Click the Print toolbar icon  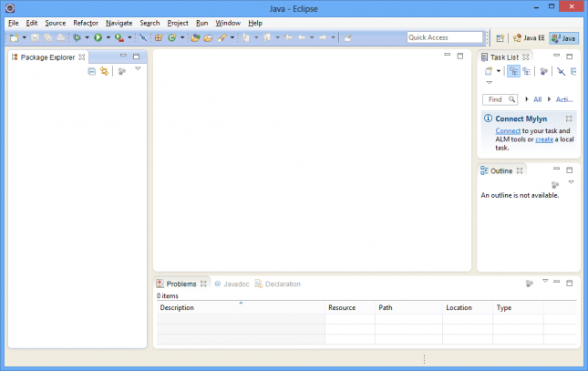[x=61, y=37]
